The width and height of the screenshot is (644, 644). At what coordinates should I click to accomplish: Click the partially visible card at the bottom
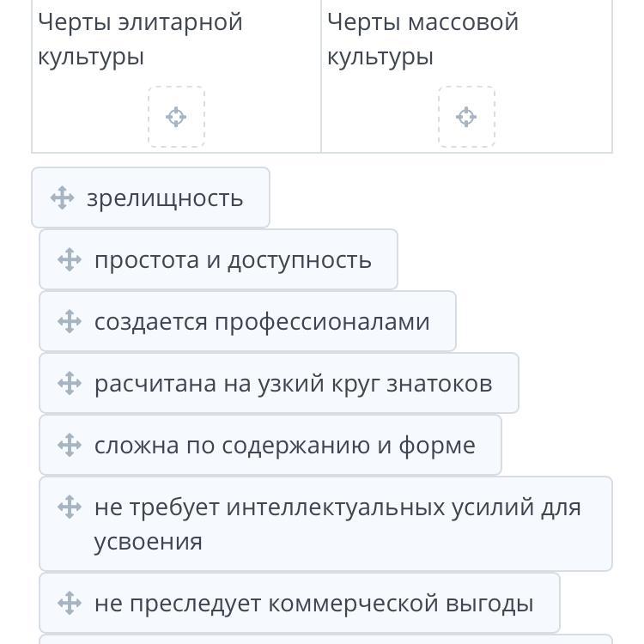(x=325, y=639)
